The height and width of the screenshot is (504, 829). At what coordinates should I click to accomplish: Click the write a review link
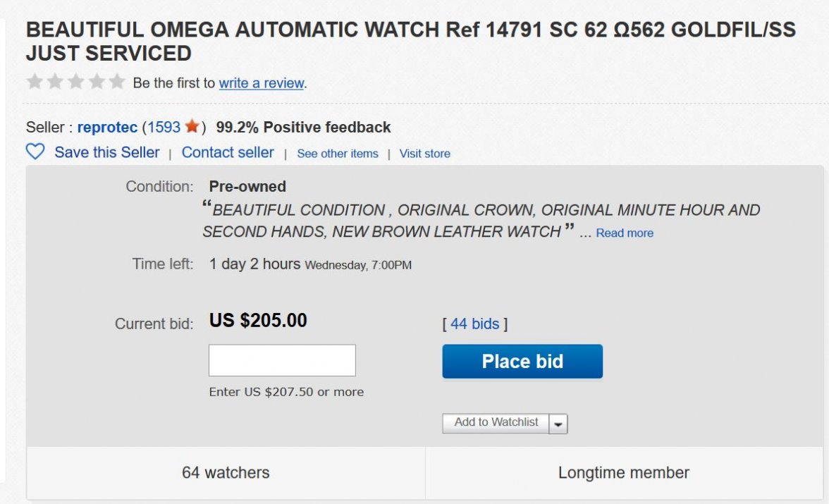coord(261,83)
